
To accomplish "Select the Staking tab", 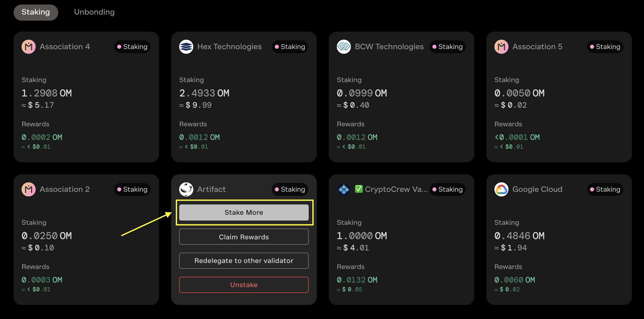I will tap(36, 12).
